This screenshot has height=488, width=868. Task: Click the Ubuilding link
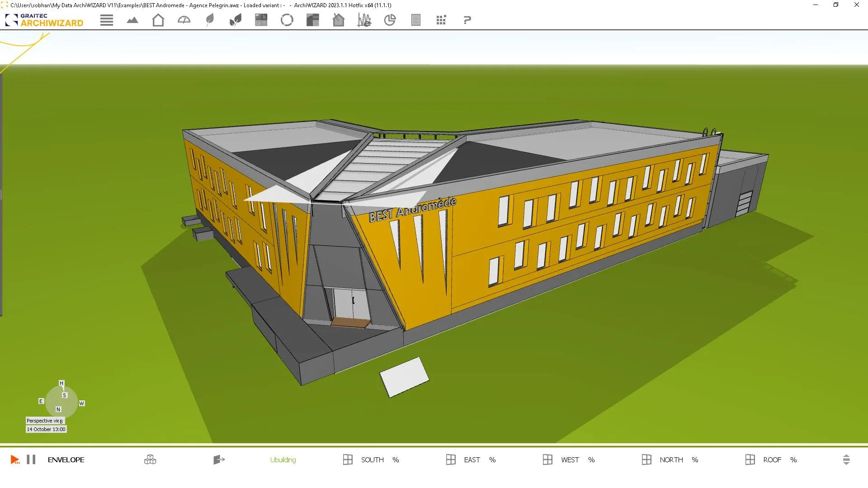283,460
